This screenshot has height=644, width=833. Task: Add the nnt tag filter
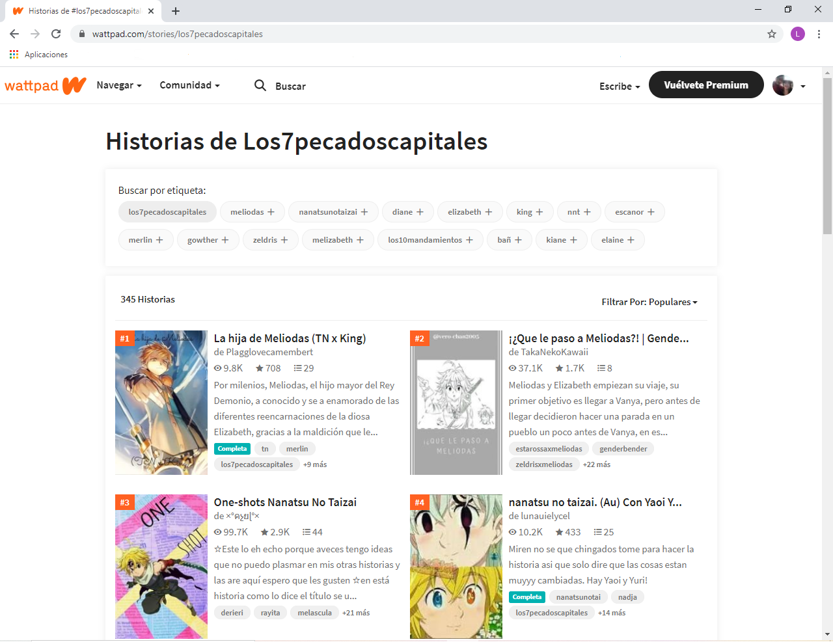(579, 212)
